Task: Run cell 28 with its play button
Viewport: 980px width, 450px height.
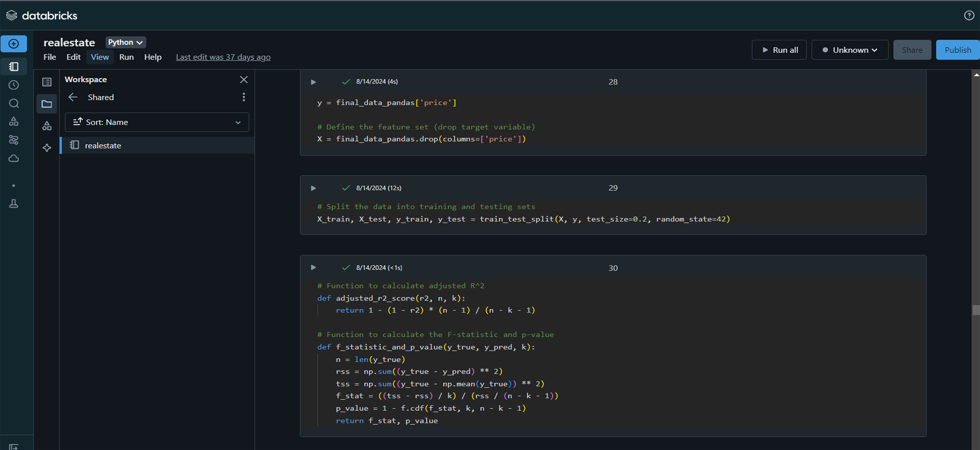Action: pyautogui.click(x=313, y=82)
